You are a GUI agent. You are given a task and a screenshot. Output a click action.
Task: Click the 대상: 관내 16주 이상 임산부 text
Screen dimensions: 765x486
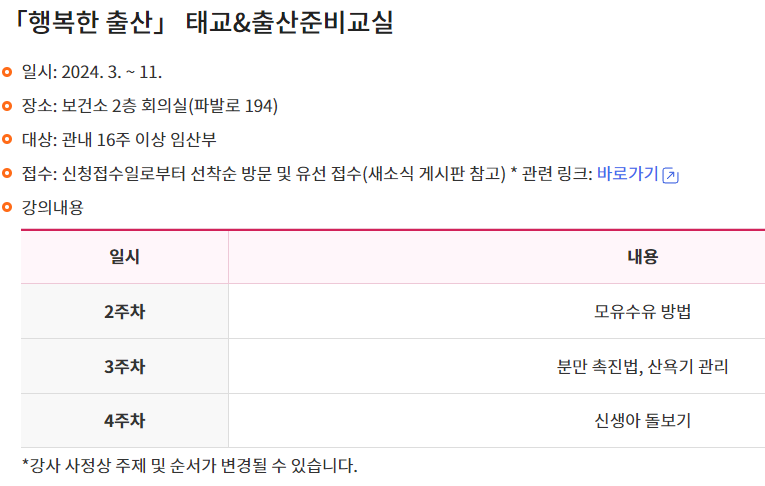[119, 140]
